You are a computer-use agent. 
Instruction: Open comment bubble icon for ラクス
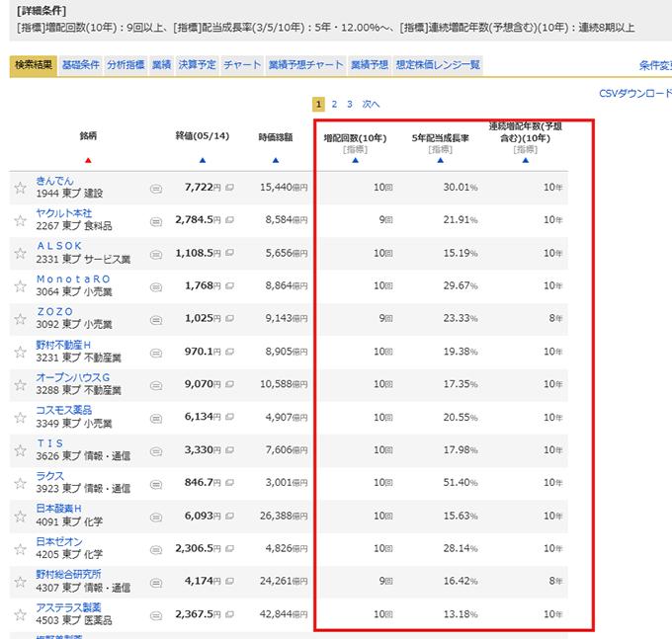click(x=156, y=484)
